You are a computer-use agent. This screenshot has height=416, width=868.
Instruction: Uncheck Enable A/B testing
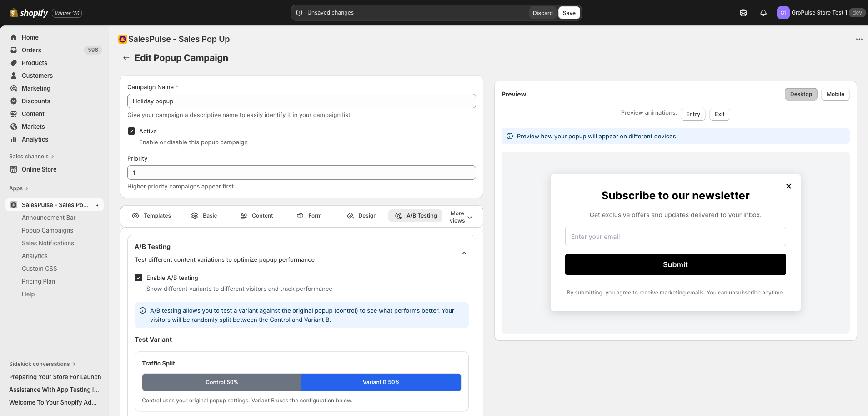point(139,278)
